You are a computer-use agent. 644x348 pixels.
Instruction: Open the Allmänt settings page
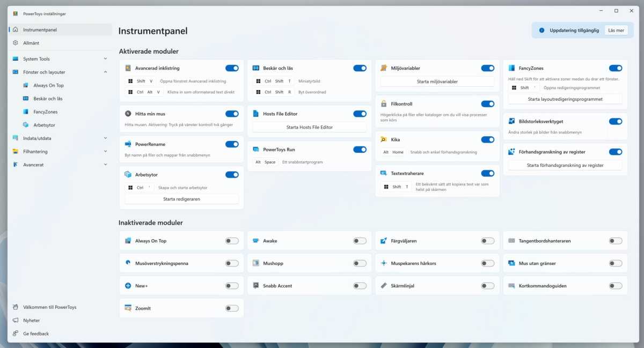31,43
